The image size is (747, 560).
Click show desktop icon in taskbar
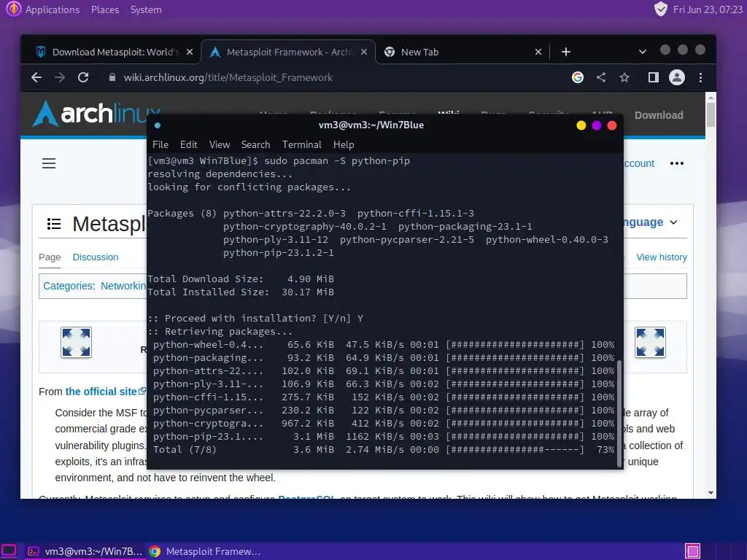coord(9,551)
